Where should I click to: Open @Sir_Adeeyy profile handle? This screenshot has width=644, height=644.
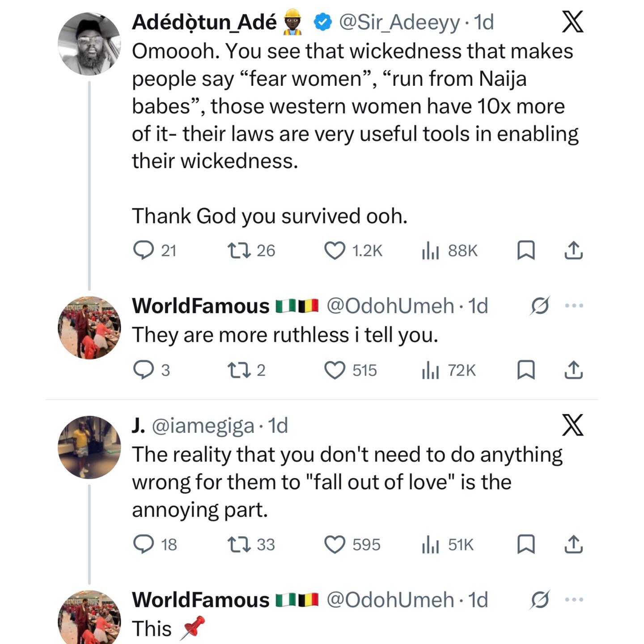pos(399,22)
